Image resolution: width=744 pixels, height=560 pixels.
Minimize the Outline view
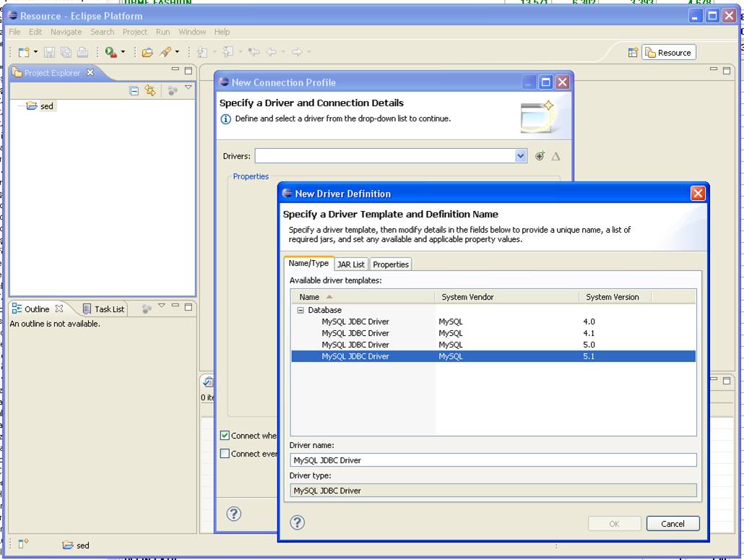(x=175, y=306)
